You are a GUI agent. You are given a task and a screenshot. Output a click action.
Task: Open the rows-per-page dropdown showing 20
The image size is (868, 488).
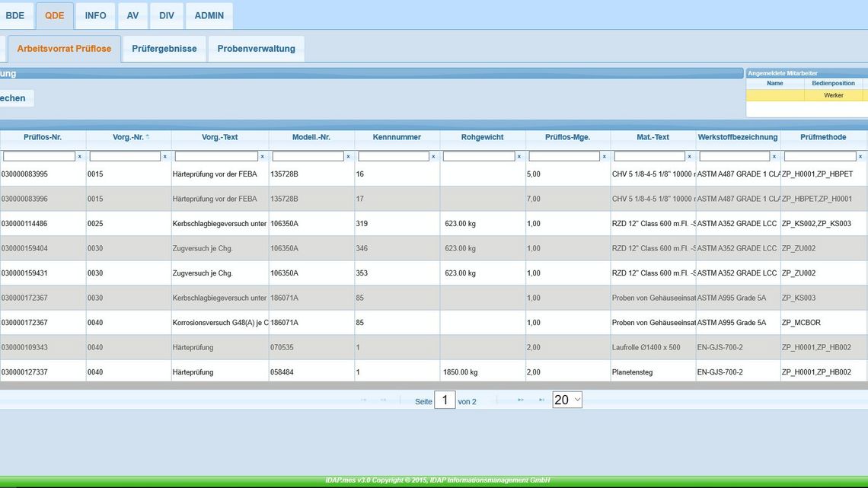(566, 400)
